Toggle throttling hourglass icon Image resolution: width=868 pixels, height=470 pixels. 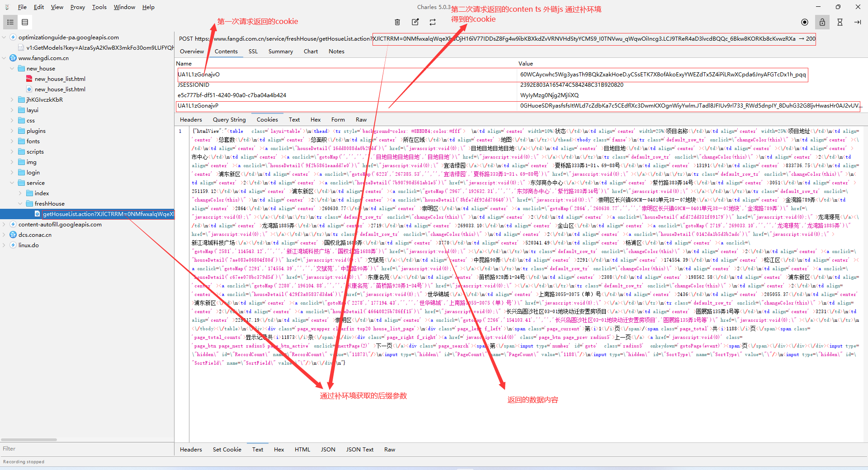click(x=840, y=22)
